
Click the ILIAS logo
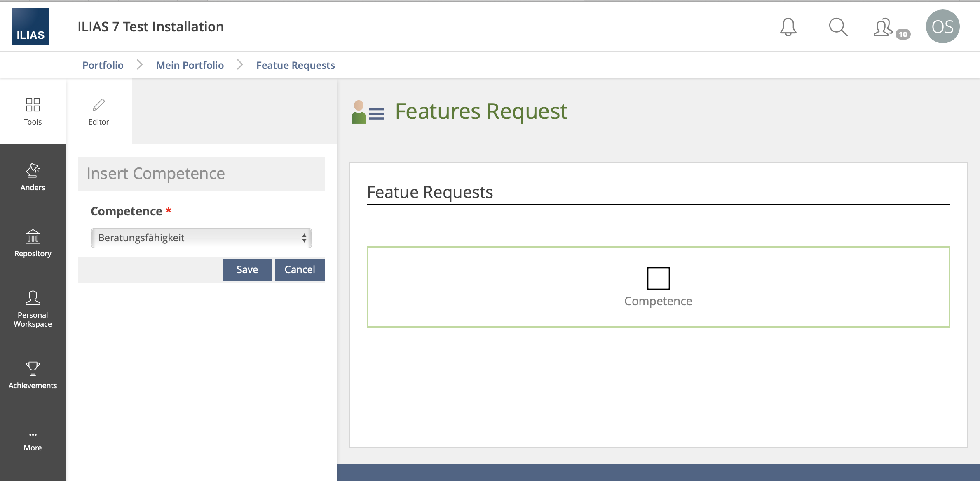pyautogui.click(x=30, y=26)
